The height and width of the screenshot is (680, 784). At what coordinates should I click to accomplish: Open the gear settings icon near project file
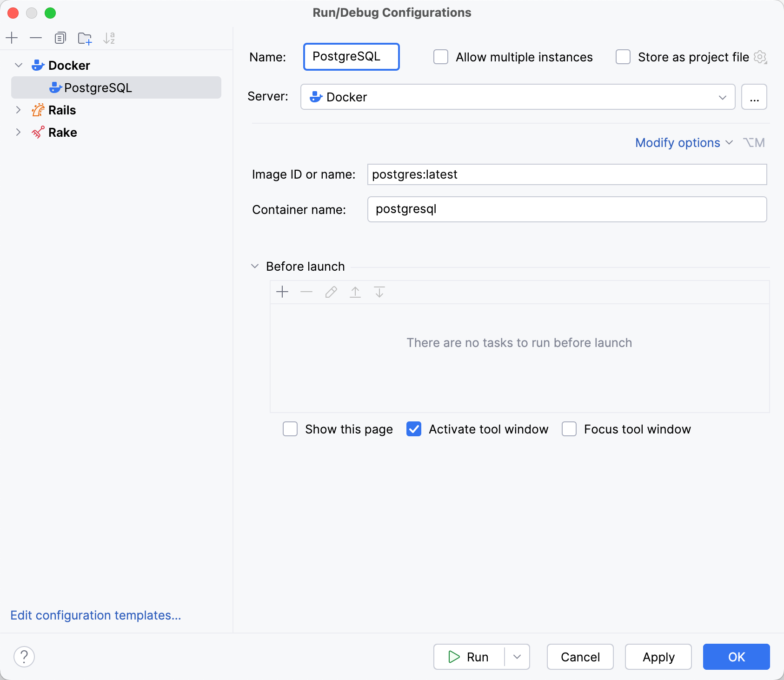pyautogui.click(x=760, y=57)
